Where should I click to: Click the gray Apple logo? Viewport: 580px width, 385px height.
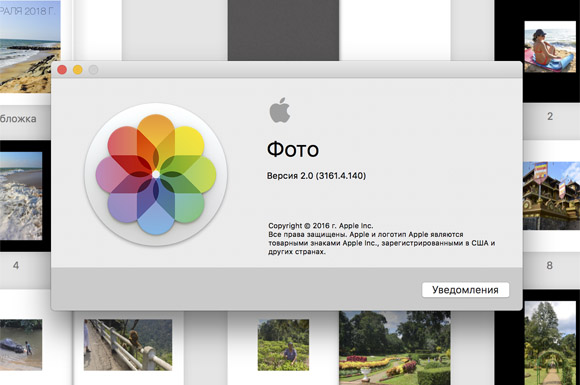pyautogui.click(x=280, y=110)
